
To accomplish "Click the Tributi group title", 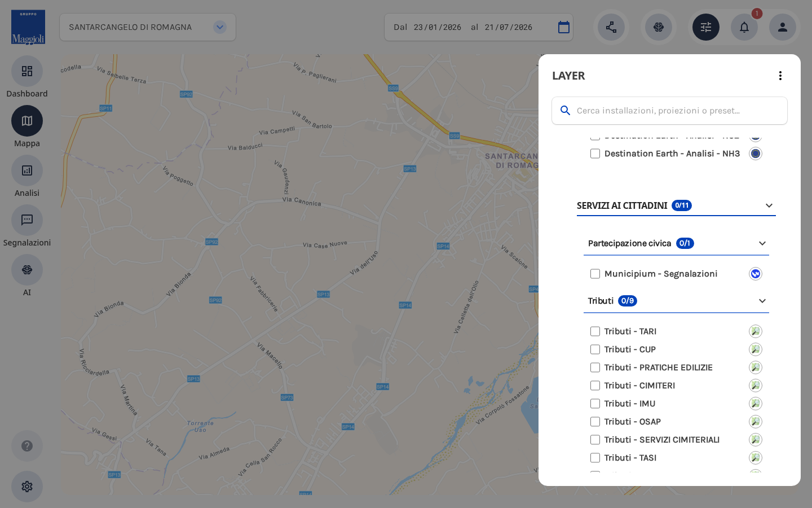I will pos(601,301).
